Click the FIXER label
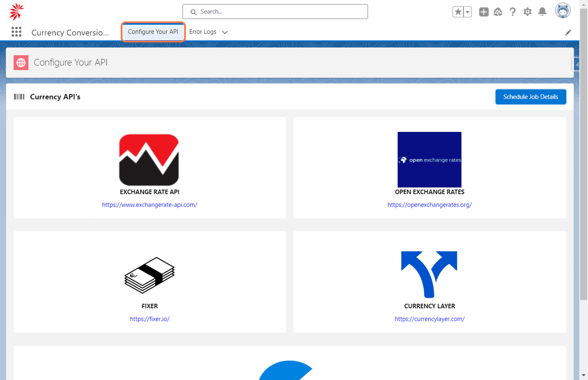Image resolution: width=588 pixels, height=380 pixels. pos(150,306)
